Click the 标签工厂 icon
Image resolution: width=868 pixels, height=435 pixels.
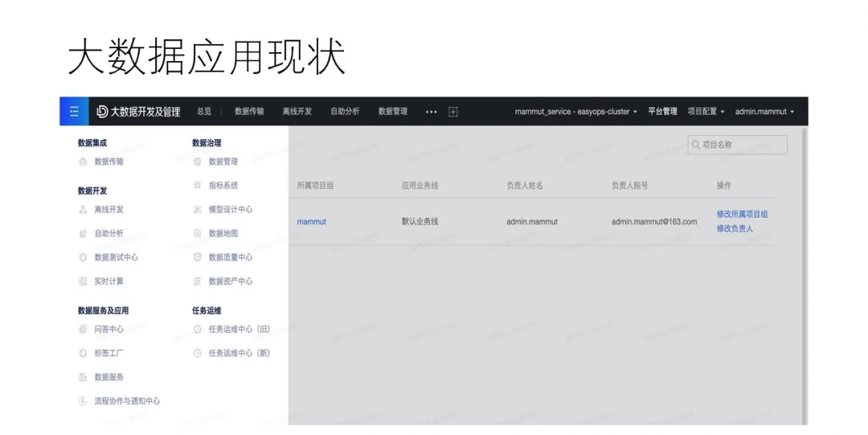tap(83, 353)
